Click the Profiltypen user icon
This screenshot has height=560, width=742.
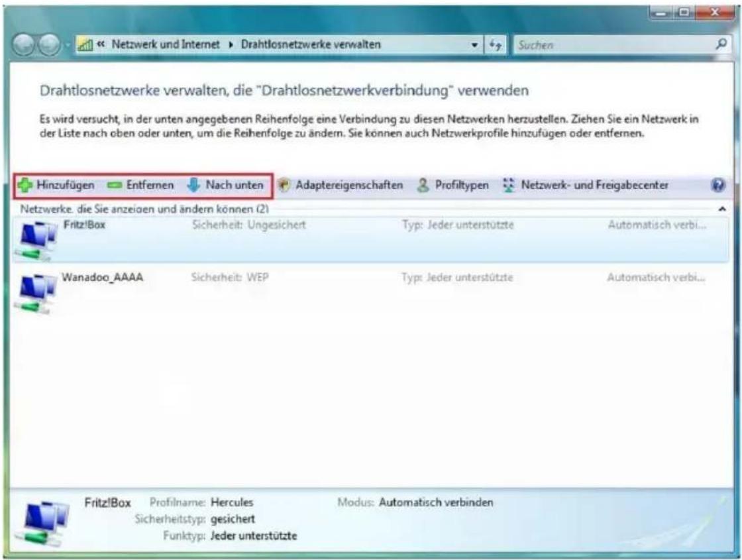(x=423, y=185)
